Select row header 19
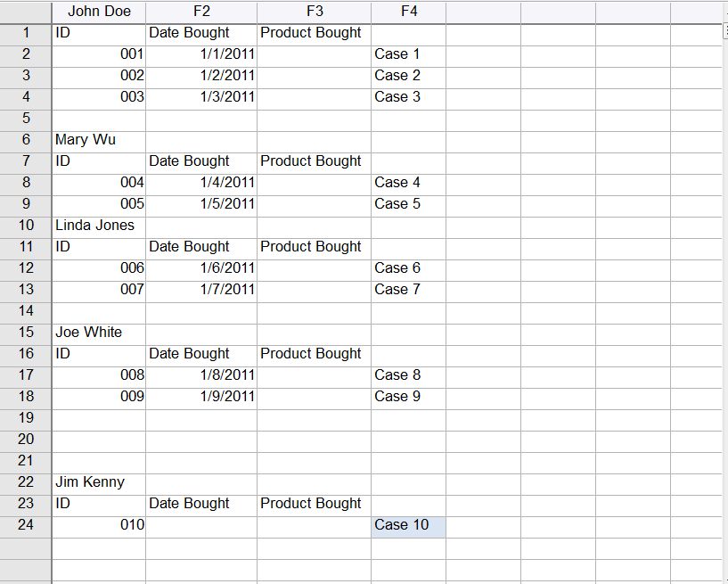 [26, 418]
